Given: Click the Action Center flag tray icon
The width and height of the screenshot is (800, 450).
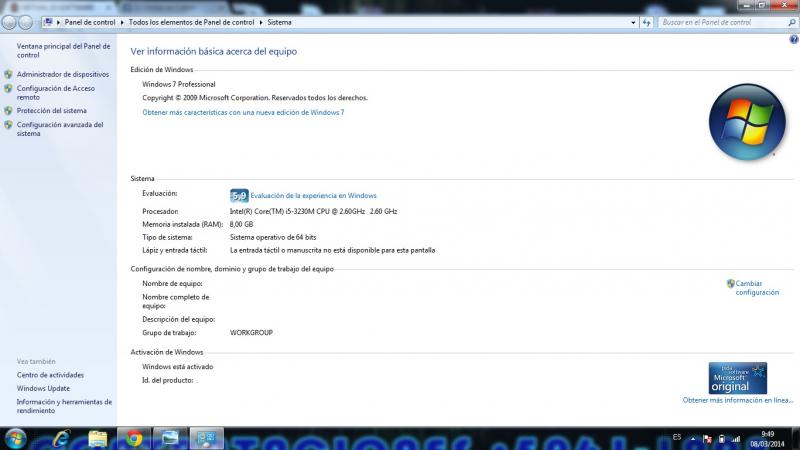Looking at the screenshot, I should coord(707,439).
